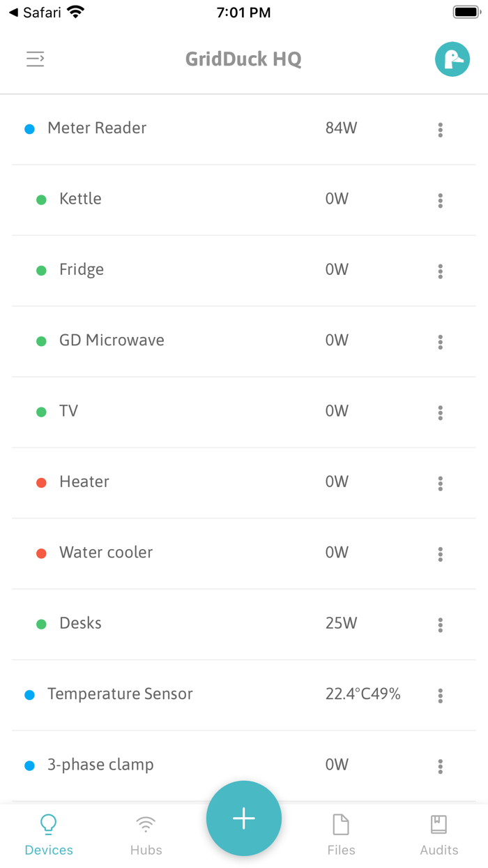Open the 3-phase clamp device row
The image size is (488, 868).
click(102, 765)
